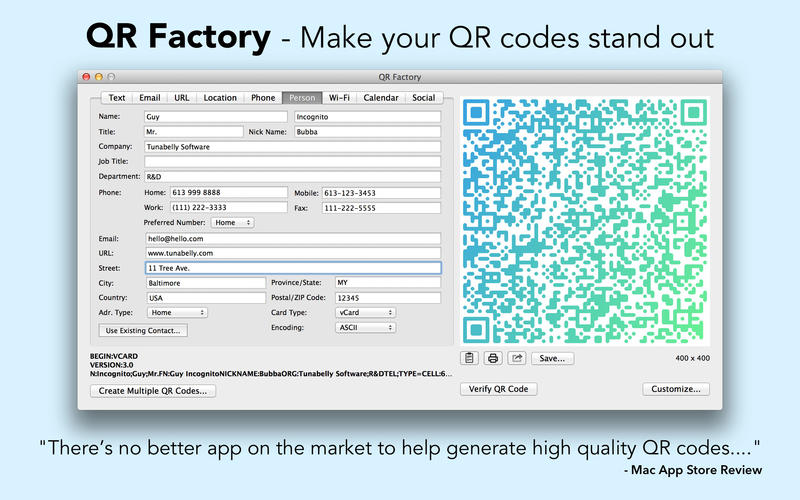Click the Nick Name field Bubba
Screen dimensions: 800x500
click(367, 132)
